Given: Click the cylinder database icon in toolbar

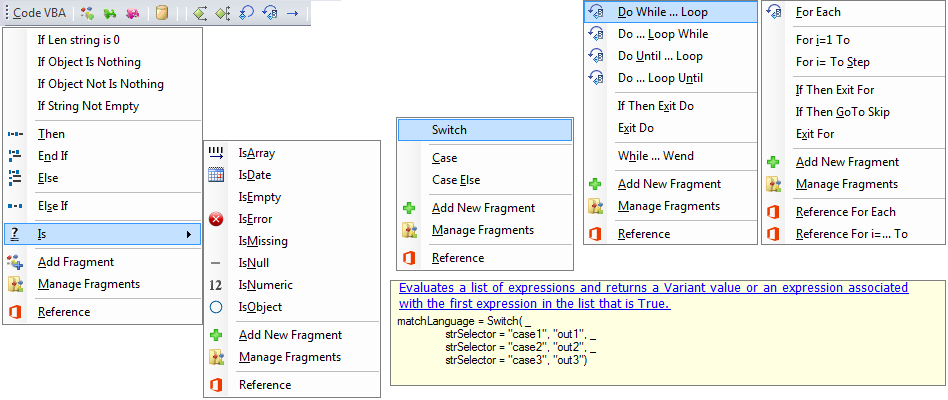Looking at the screenshot, I should 162,13.
